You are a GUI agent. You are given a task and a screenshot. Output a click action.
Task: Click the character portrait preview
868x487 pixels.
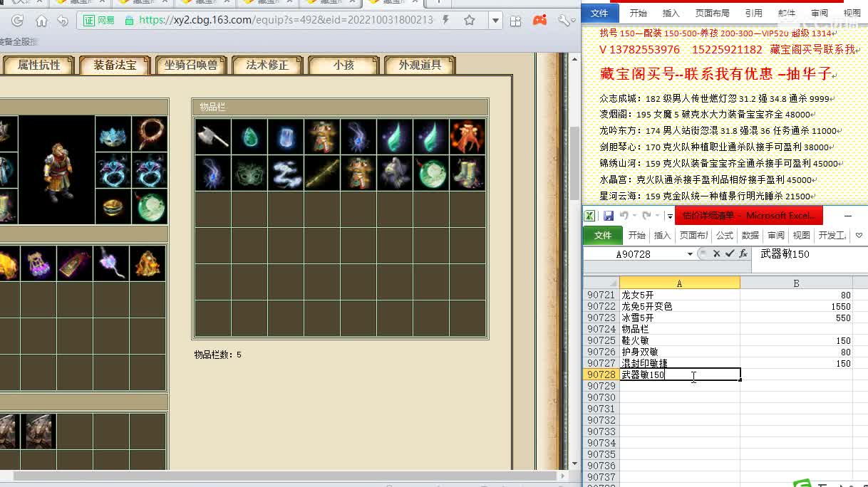pos(57,170)
